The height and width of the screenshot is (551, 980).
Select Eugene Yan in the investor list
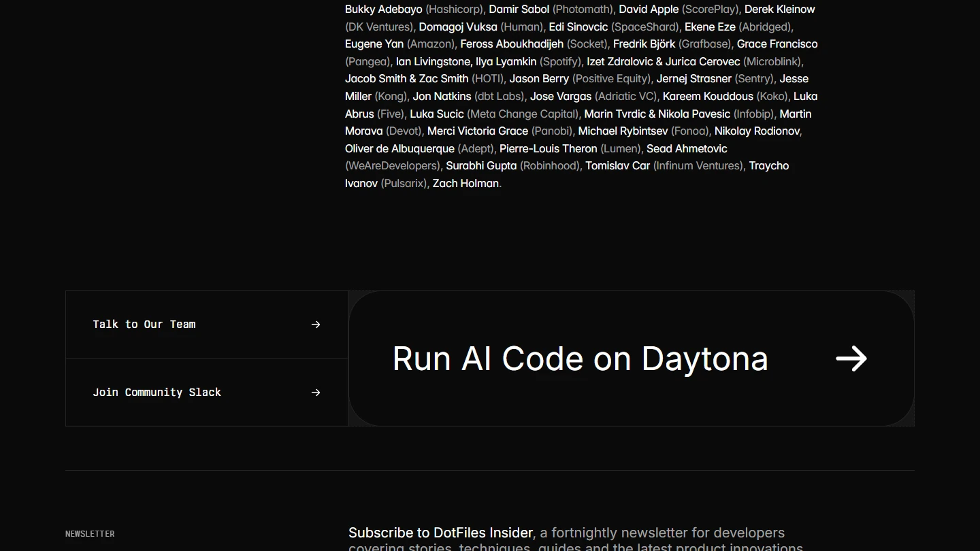[374, 44]
